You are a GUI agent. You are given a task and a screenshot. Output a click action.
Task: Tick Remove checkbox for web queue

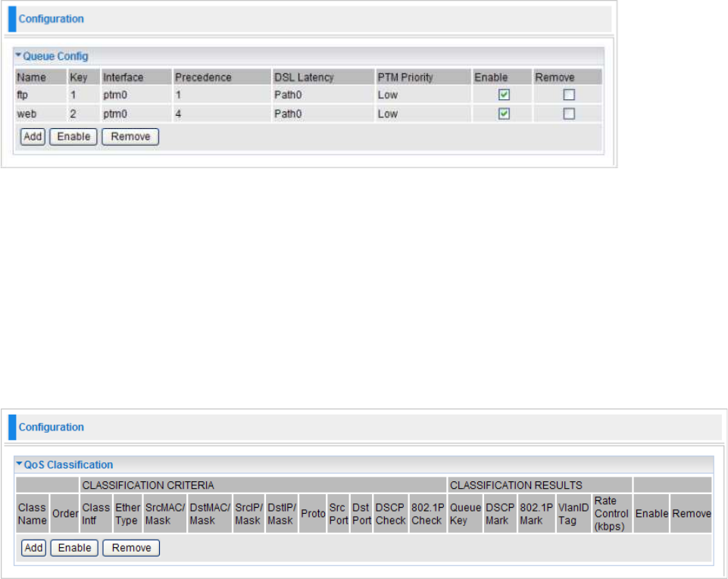pyautogui.click(x=569, y=114)
